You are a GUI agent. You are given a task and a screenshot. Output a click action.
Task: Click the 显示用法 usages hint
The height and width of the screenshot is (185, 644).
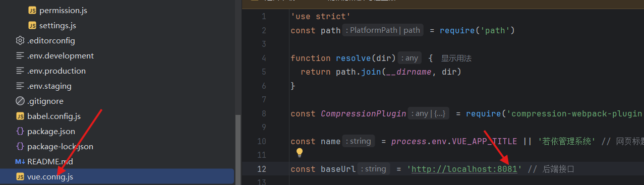point(456,58)
